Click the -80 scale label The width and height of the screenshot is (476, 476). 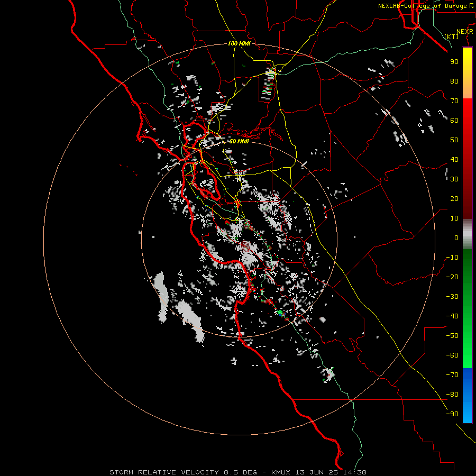pos(452,395)
